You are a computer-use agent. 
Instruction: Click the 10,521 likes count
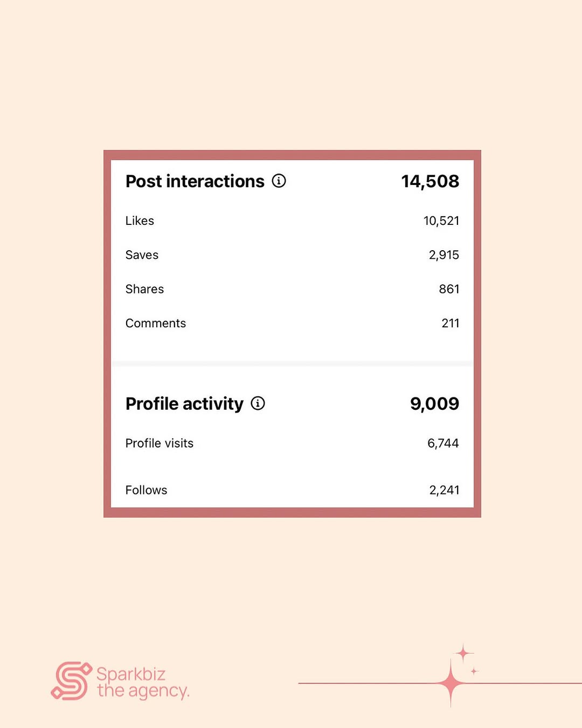coord(441,221)
